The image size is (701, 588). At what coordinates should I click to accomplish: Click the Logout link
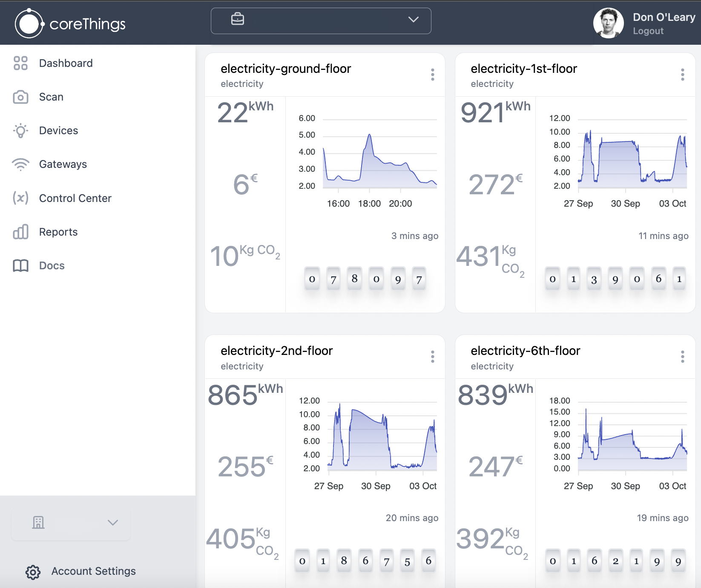pyautogui.click(x=648, y=31)
